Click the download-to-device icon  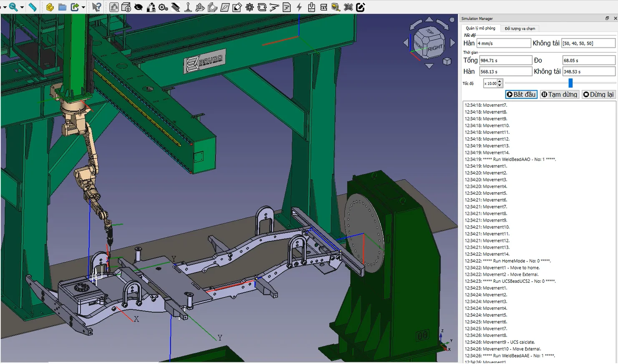coord(311,7)
